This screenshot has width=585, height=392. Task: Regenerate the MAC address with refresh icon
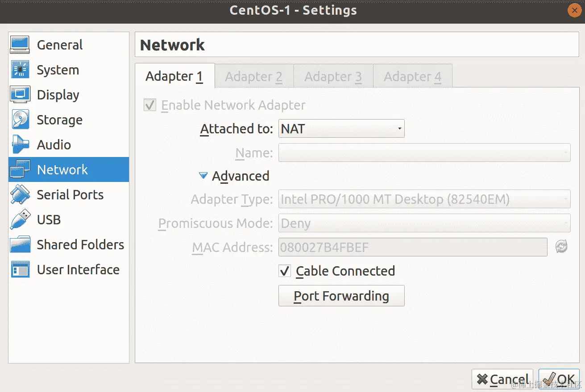point(561,247)
